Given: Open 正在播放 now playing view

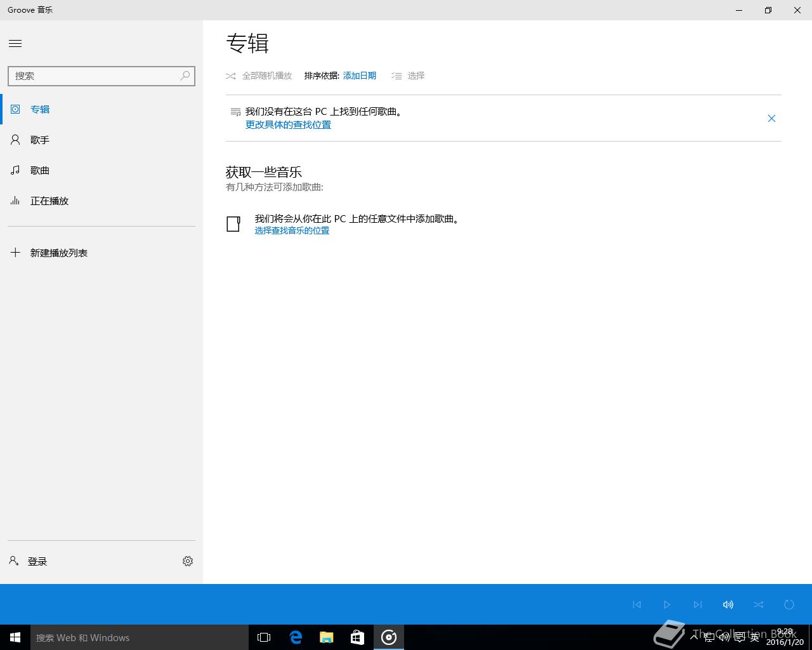Looking at the screenshot, I should (x=101, y=201).
